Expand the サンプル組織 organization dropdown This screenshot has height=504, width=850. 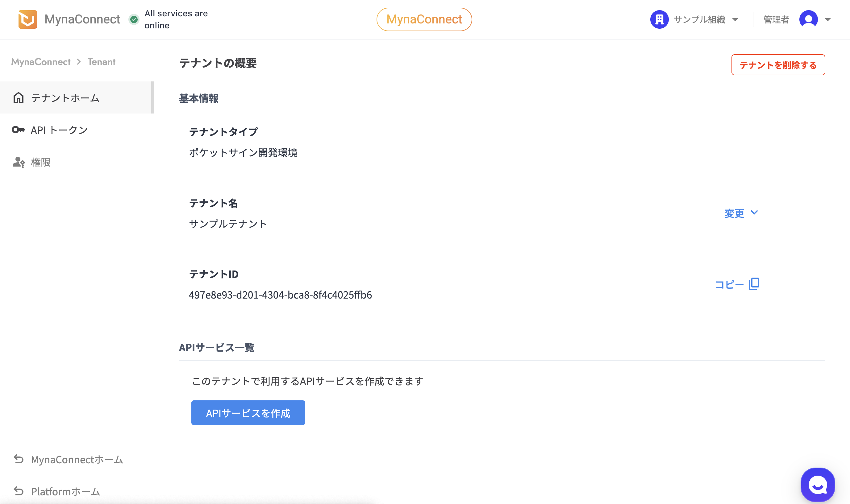click(x=735, y=20)
